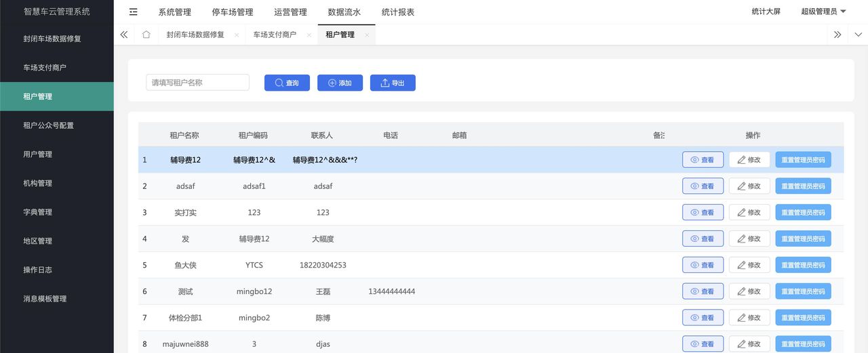View the adsaf tenant with 查看
The image size is (868, 353).
703,186
